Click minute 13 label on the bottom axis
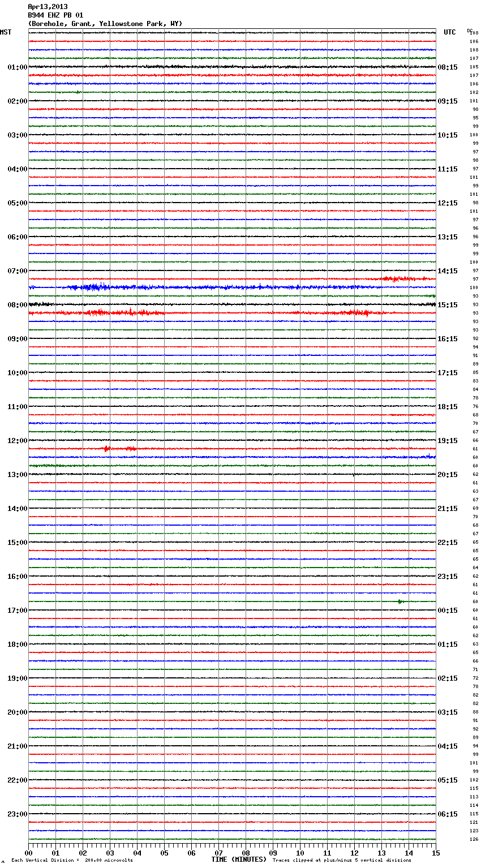The height and width of the screenshot is (868, 481). [381, 853]
